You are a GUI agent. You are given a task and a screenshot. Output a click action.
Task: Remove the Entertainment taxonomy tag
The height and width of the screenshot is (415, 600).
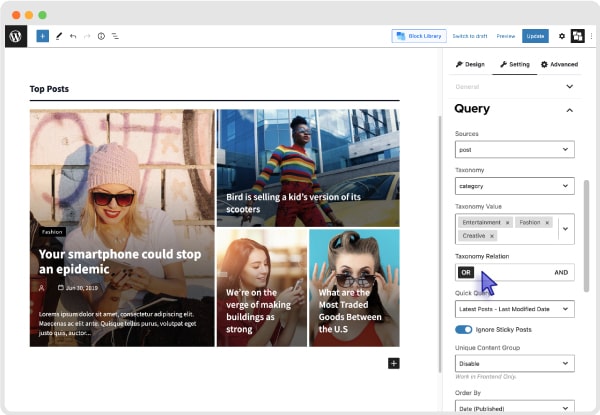click(x=507, y=222)
